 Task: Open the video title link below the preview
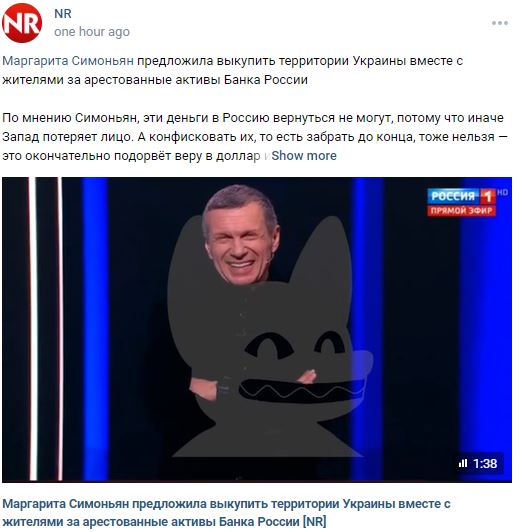click(x=226, y=513)
